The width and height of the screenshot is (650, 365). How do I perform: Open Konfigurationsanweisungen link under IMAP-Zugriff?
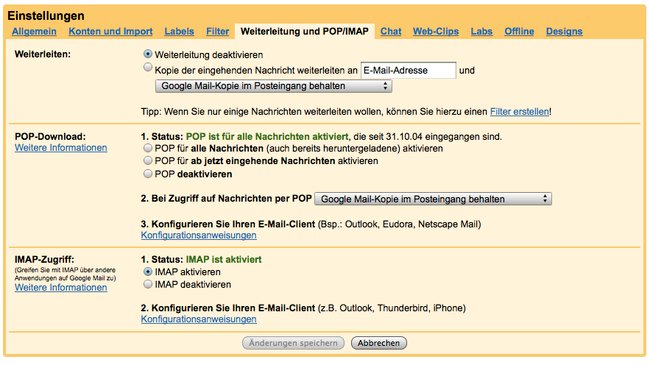(199, 319)
